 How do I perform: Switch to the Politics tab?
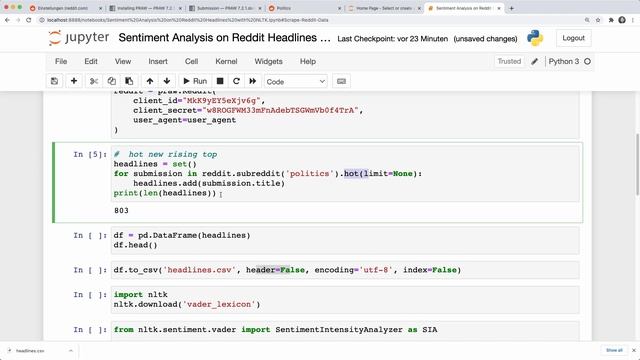click(x=305, y=8)
